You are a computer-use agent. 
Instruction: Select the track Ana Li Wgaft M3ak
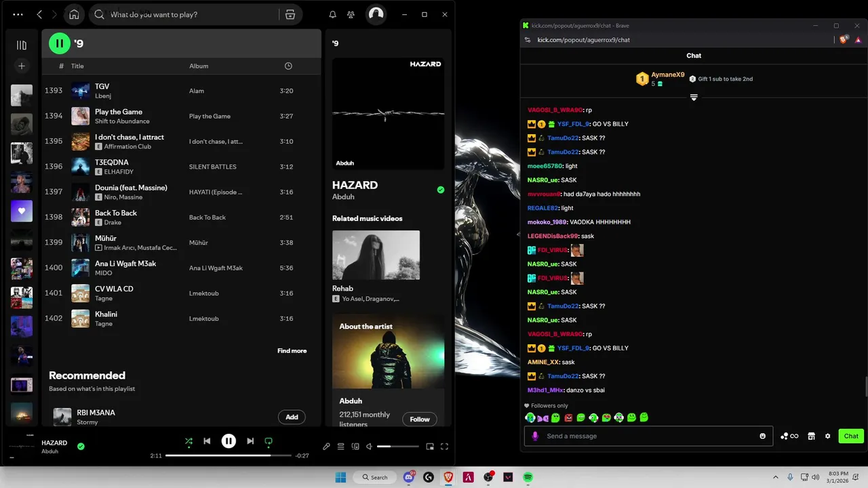tap(181, 268)
